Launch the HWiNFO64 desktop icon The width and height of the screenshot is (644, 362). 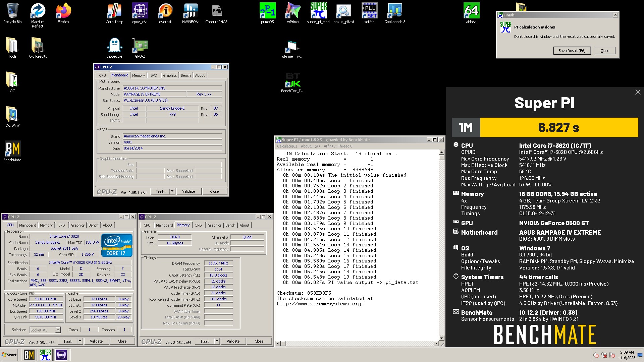point(191,13)
